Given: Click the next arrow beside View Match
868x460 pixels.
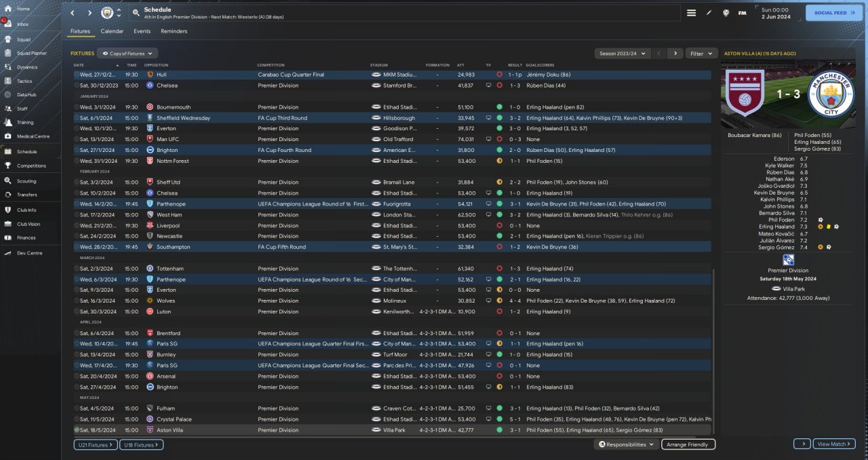Looking at the screenshot, I should (x=802, y=444).
